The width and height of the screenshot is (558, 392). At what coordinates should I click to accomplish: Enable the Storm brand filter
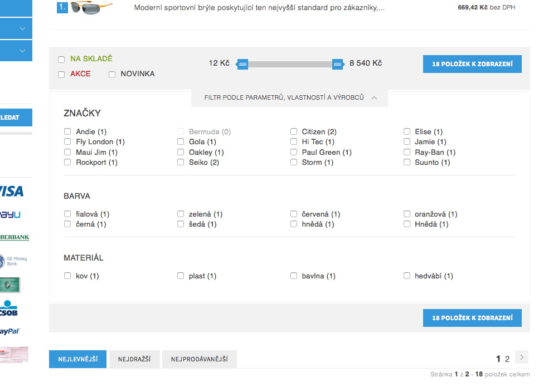pyautogui.click(x=294, y=162)
